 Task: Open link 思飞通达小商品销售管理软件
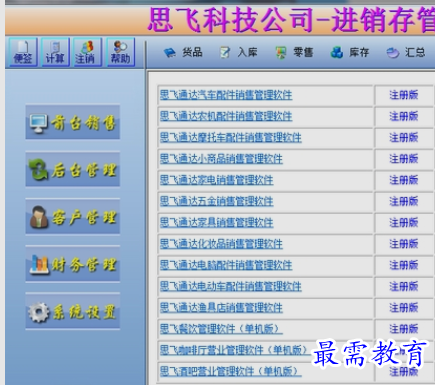(x=221, y=159)
